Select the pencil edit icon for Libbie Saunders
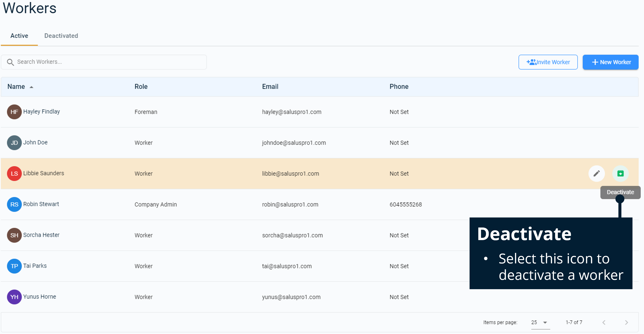Screen dimensions: 644x334 [597, 173]
